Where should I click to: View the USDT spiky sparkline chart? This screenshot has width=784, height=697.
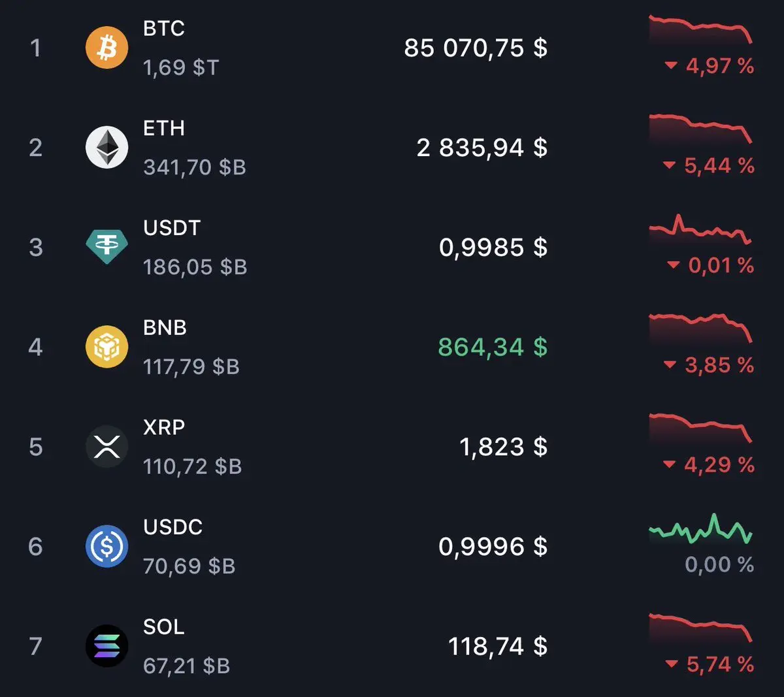pos(700,230)
